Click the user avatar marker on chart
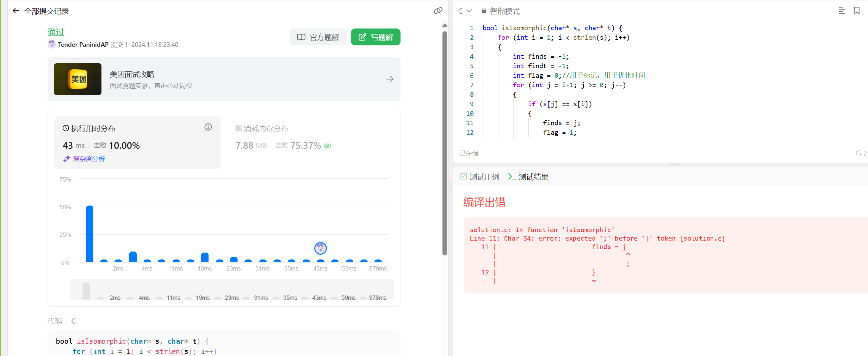868x356 pixels. click(320, 248)
